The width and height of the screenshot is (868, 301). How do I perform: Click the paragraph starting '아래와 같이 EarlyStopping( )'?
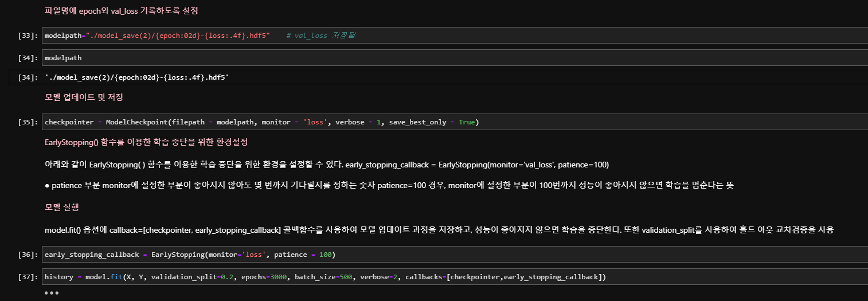(x=326, y=164)
